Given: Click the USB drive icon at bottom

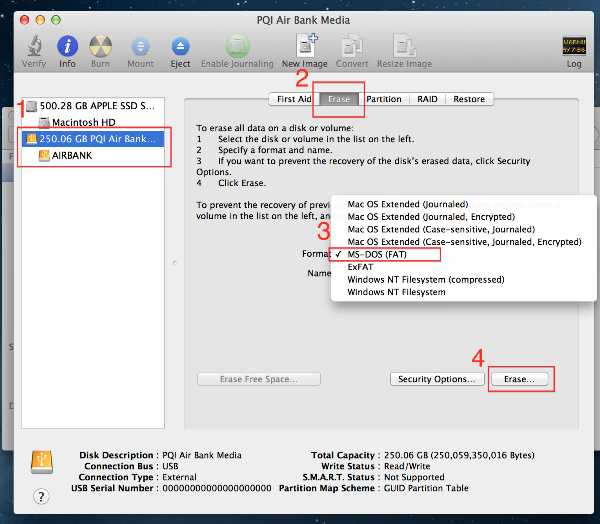Looking at the screenshot, I should pos(42,462).
